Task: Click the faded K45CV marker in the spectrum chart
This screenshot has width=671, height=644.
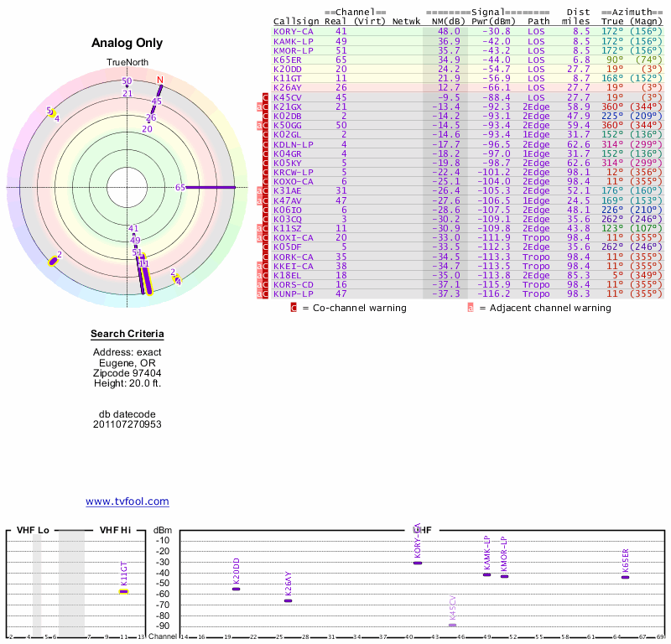Action: (452, 624)
